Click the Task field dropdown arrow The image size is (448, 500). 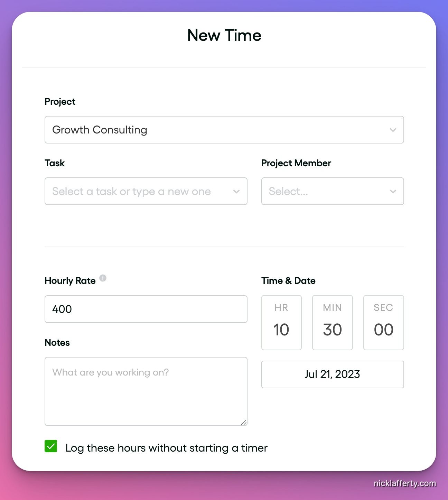tap(236, 191)
